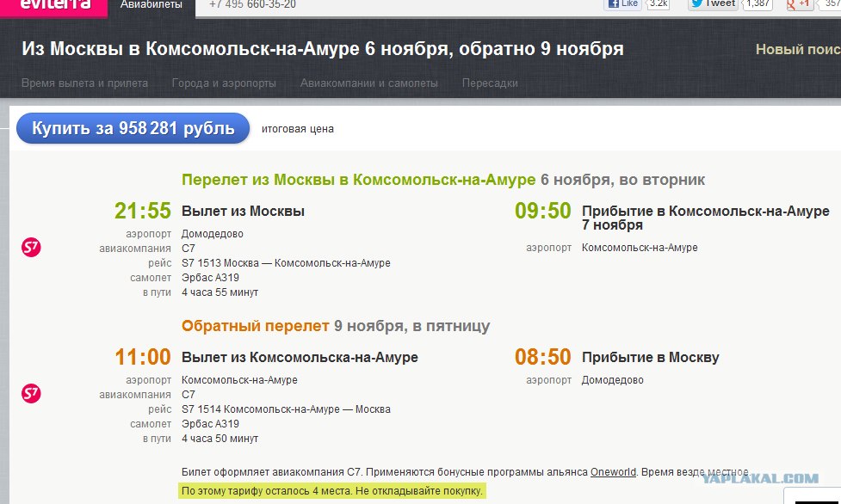Viewport: 841px width, 504px height.
Task: Open Время вылета и прилета filter
Action: pyautogui.click(x=84, y=83)
